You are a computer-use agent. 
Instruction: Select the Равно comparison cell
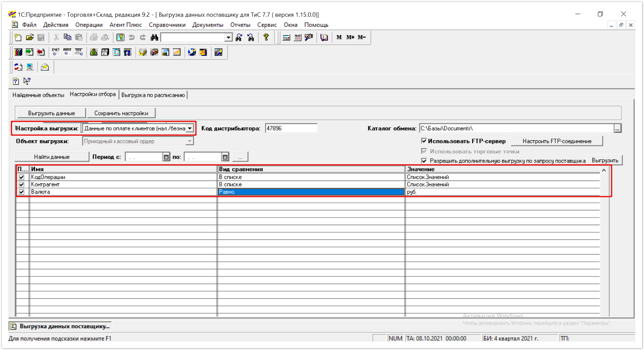click(x=311, y=192)
